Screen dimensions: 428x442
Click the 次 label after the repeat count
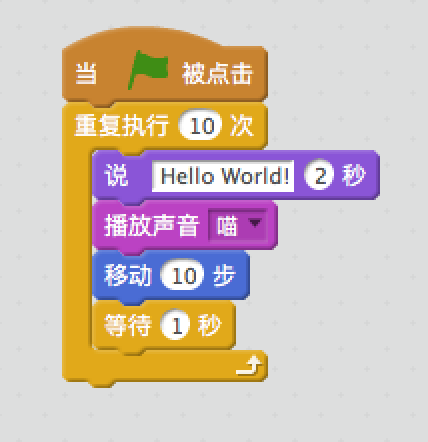242,126
